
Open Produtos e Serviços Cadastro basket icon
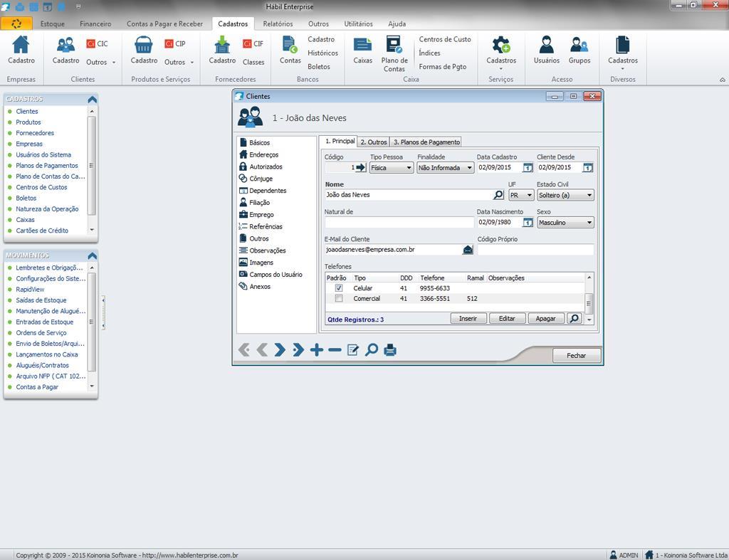click(x=144, y=45)
